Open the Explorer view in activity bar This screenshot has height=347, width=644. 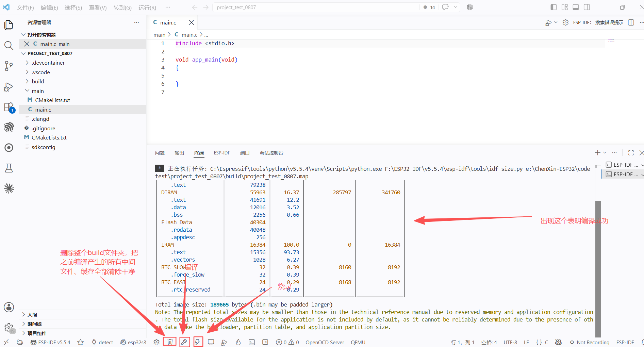pos(9,25)
